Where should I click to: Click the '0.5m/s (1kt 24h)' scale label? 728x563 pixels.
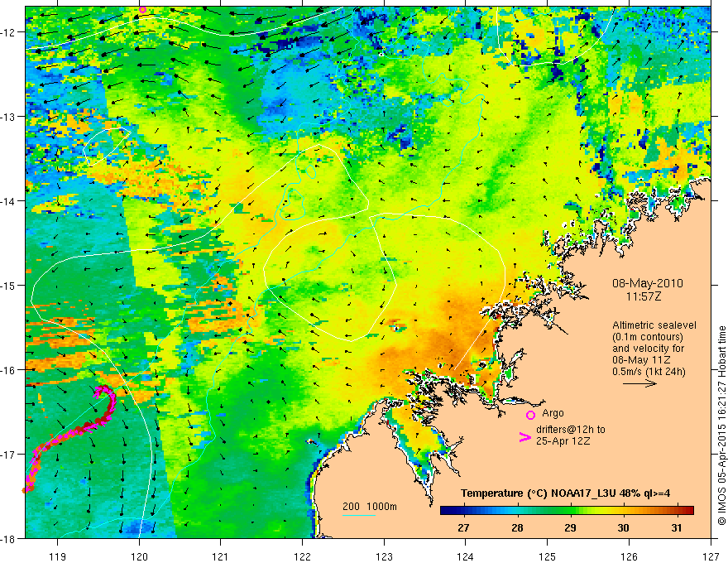[649, 372]
